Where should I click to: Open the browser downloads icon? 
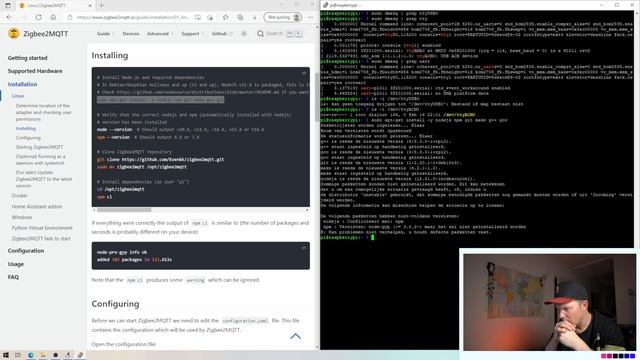pyautogui.click(x=255, y=18)
